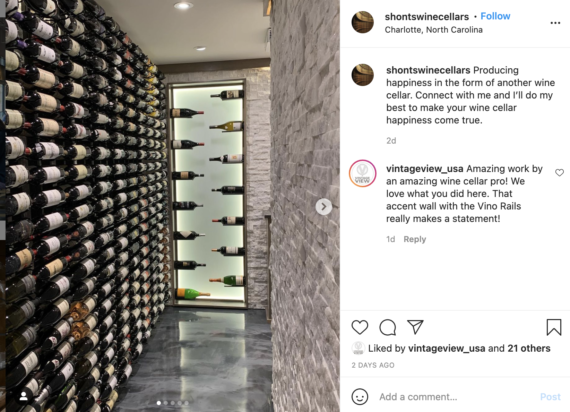Jump to second carousel dot indicator

pyautogui.click(x=166, y=403)
